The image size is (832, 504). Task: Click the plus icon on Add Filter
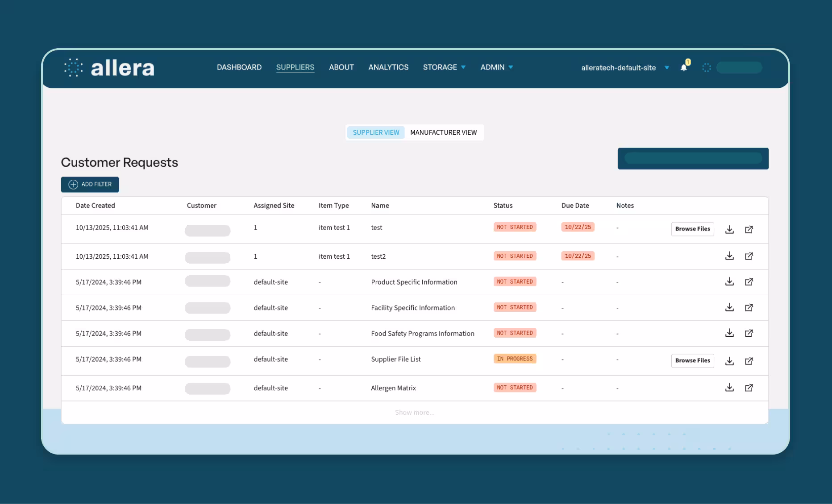[73, 184]
